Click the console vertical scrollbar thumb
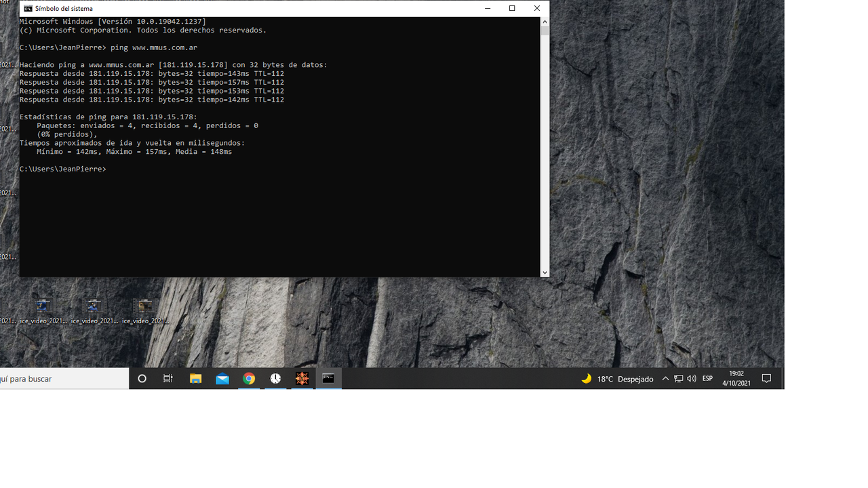The image size is (868, 488). click(545, 30)
